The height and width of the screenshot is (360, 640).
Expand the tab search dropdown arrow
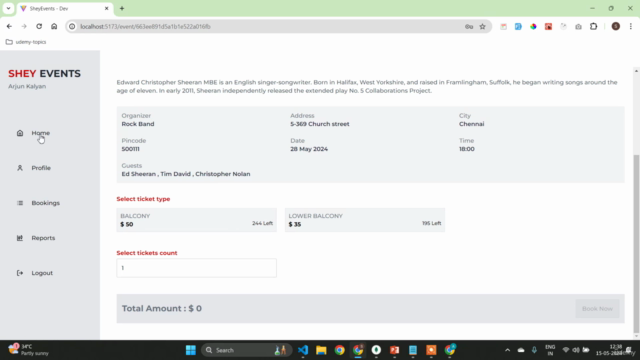(8, 9)
